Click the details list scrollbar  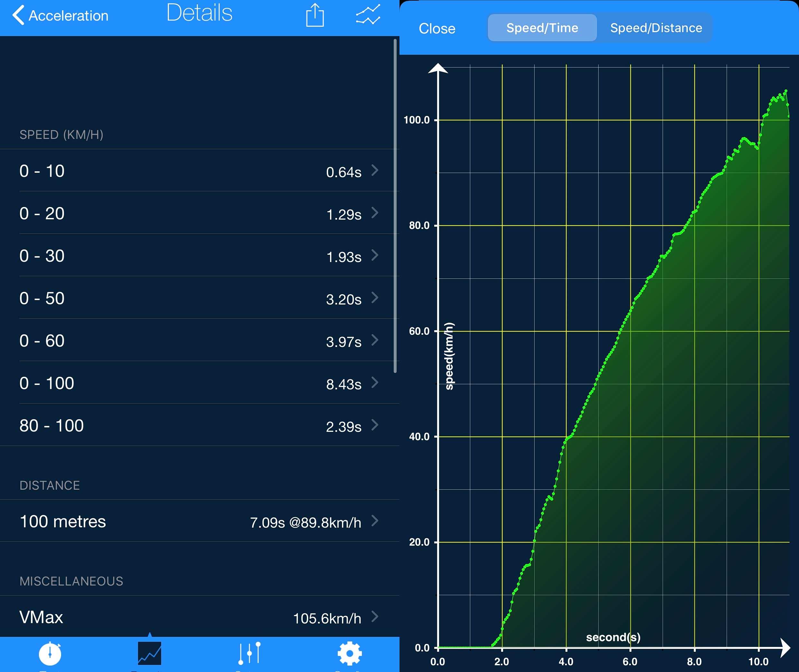coord(395,206)
